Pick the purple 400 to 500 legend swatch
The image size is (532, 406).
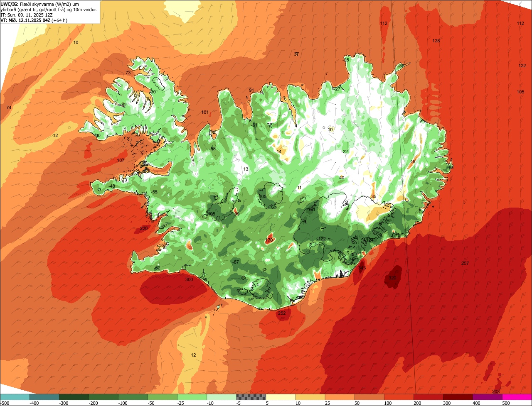[x=488, y=397]
